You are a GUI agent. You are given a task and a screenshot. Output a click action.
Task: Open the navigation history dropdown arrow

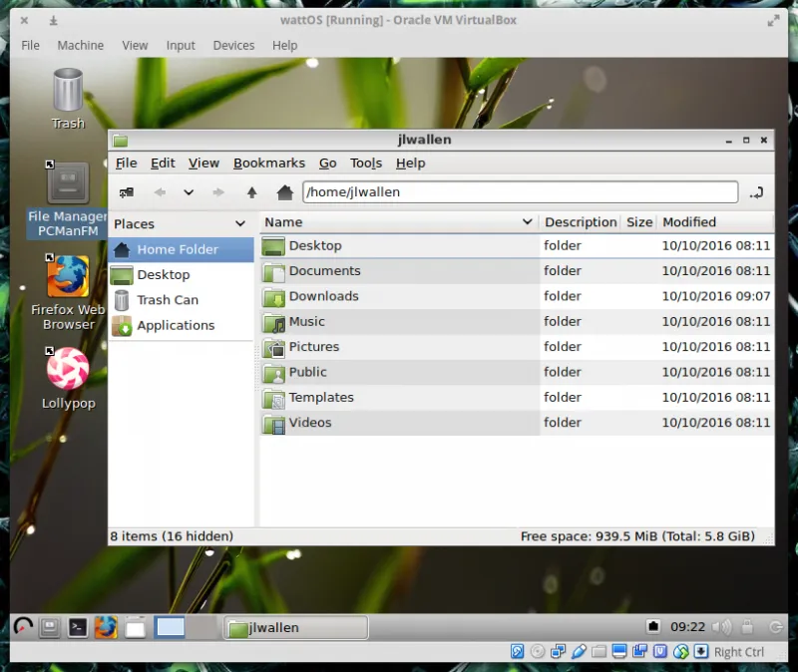(x=189, y=192)
